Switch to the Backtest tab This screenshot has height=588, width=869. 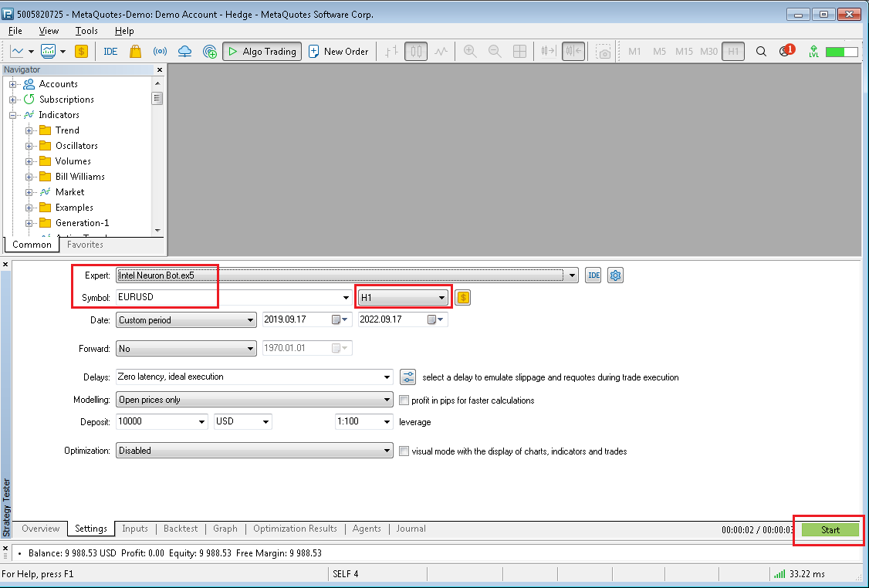click(x=181, y=529)
